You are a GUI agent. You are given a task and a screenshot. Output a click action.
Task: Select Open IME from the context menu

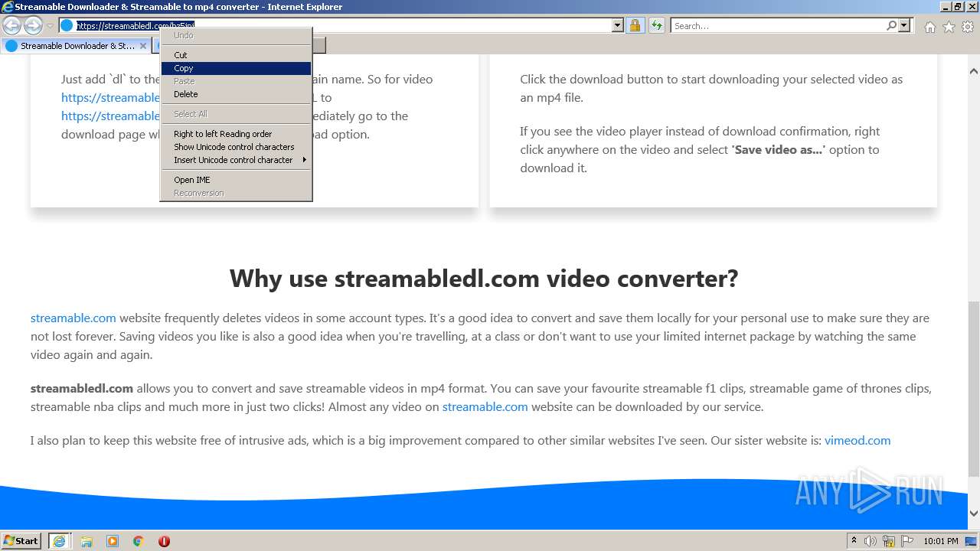coord(236,180)
